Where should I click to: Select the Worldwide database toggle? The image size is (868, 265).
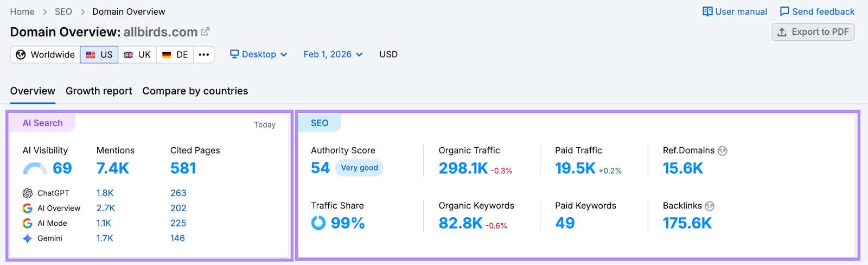tap(46, 55)
